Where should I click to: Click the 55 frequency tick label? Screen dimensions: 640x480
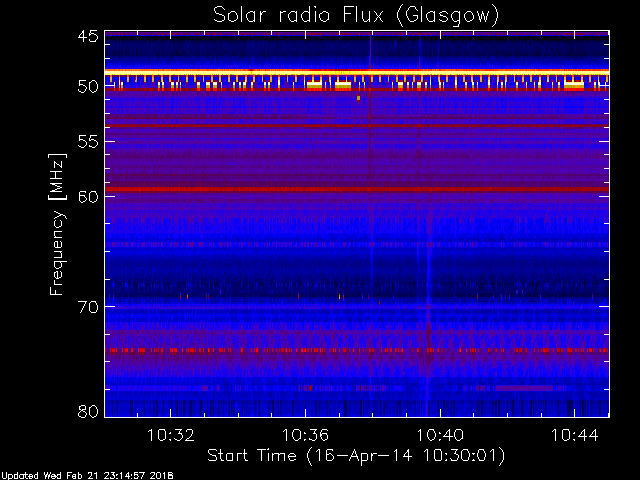(x=88, y=142)
